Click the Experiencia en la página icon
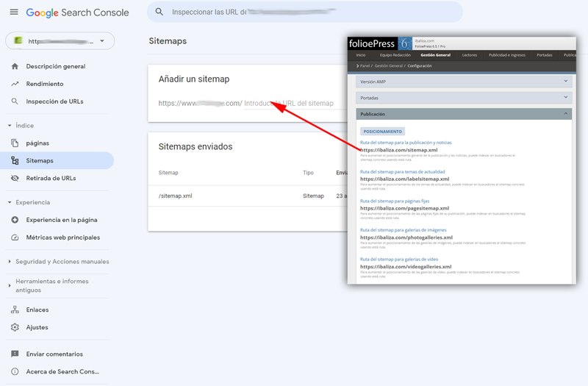 pyautogui.click(x=15, y=220)
